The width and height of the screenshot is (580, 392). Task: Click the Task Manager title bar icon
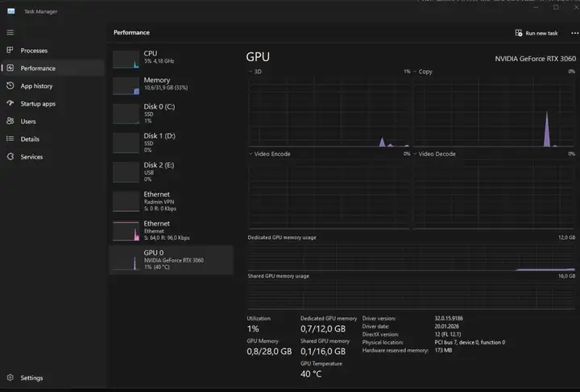coord(11,11)
